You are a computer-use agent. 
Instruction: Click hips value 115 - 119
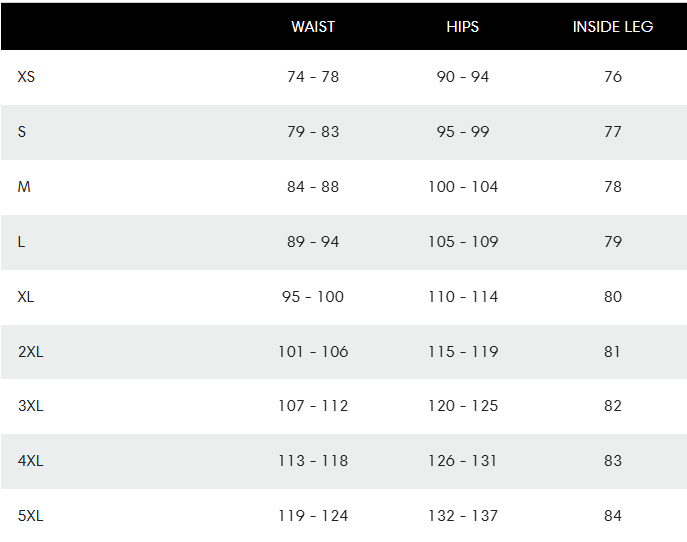click(x=463, y=351)
